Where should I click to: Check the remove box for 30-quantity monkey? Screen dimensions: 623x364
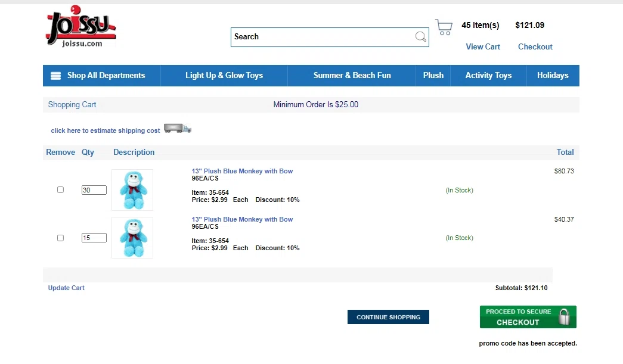pos(60,190)
